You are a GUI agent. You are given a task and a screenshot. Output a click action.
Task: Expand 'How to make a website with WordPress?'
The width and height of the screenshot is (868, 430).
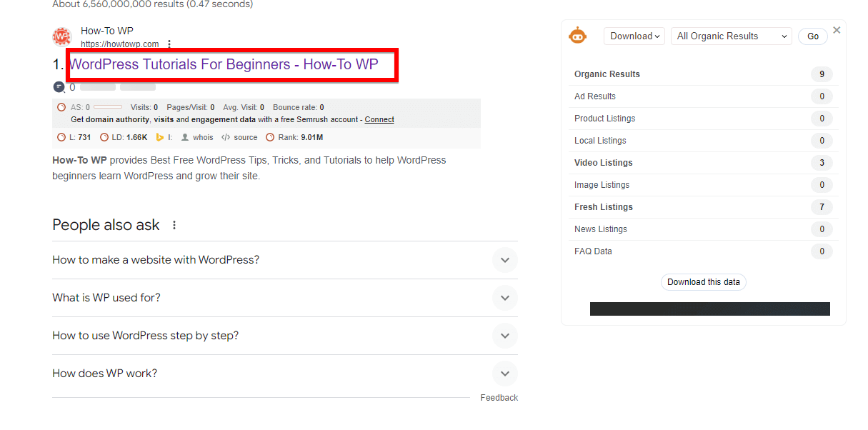(504, 260)
